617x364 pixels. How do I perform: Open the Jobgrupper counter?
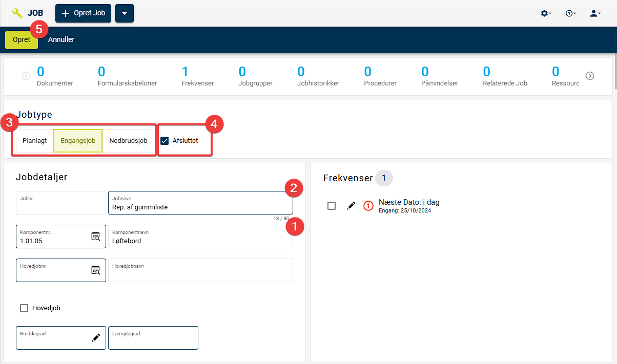pos(256,76)
